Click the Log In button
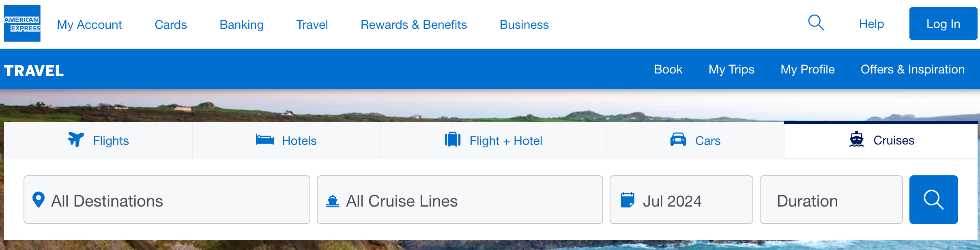This screenshot has height=250, width=980. point(943,24)
